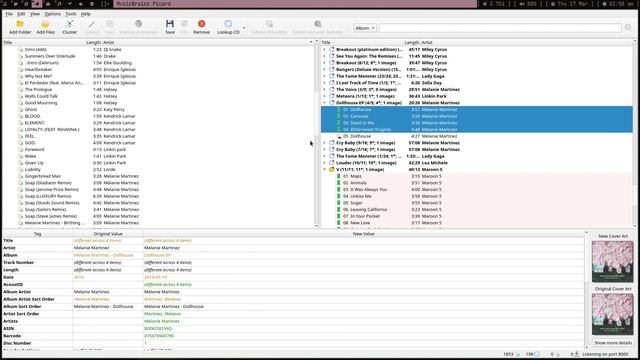Click the Original Value column header
Image resolution: width=640 pixels, height=360 pixels.
pos(108,234)
